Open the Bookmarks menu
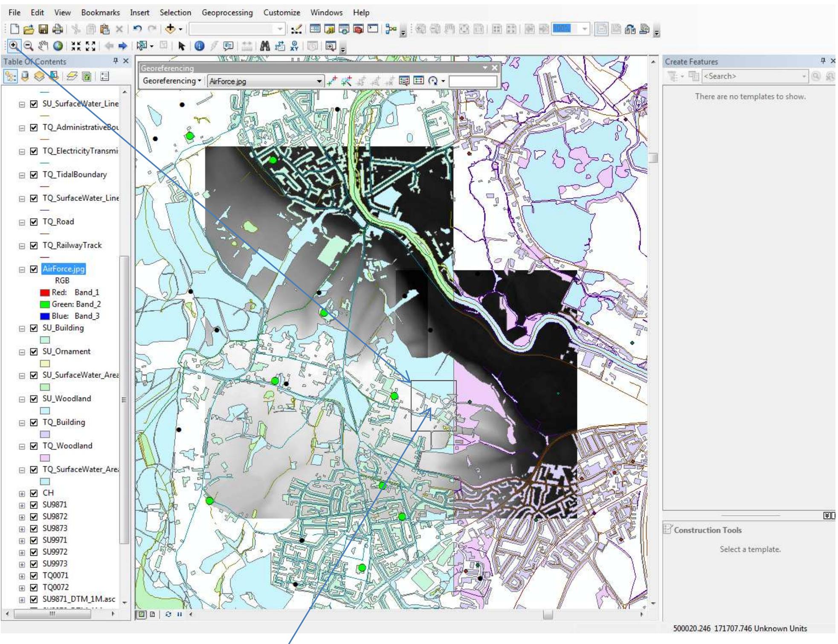Image resolution: width=838 pixels, height=644 pixels. coord(100,12)
